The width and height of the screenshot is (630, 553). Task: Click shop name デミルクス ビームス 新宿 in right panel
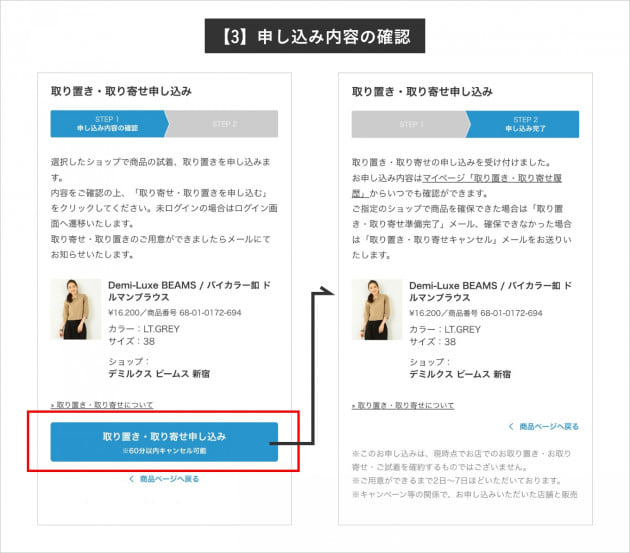[460, 373]
